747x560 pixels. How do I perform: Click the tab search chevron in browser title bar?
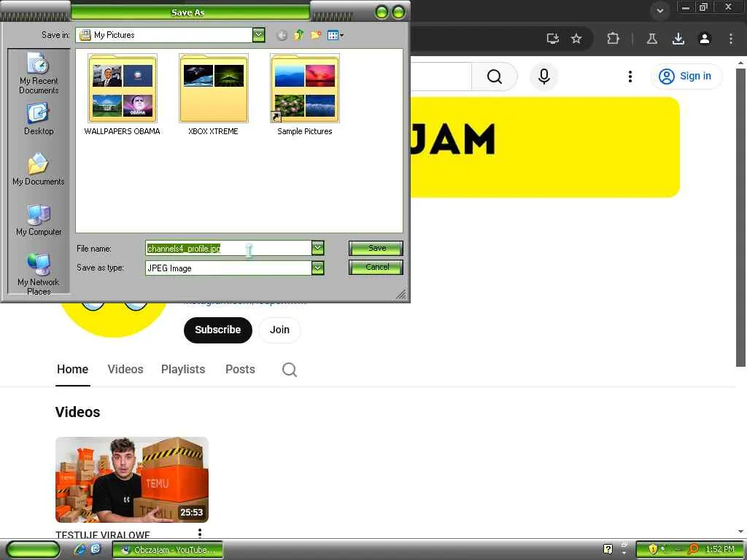click(x=659, y=10)
